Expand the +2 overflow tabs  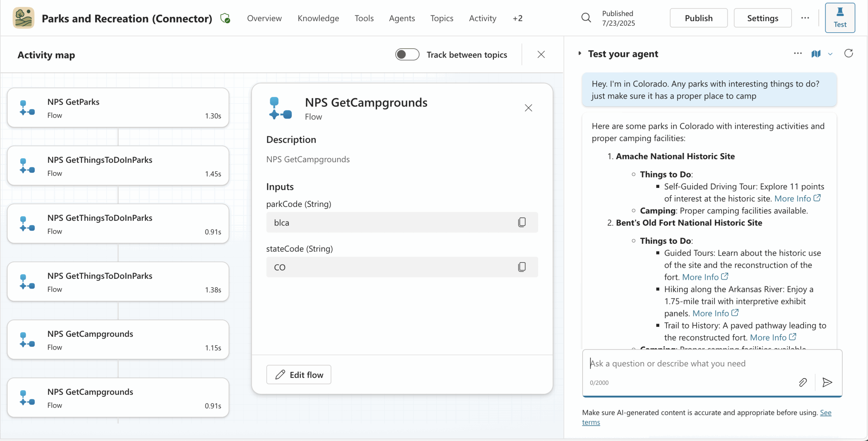[517, 18]
